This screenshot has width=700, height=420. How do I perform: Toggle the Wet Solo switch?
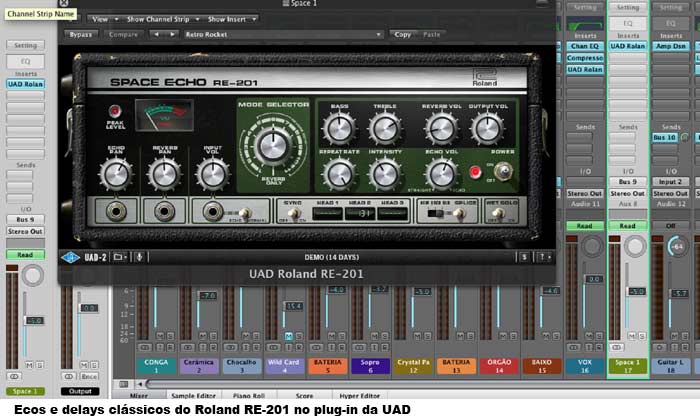click(x=499, y=214)
